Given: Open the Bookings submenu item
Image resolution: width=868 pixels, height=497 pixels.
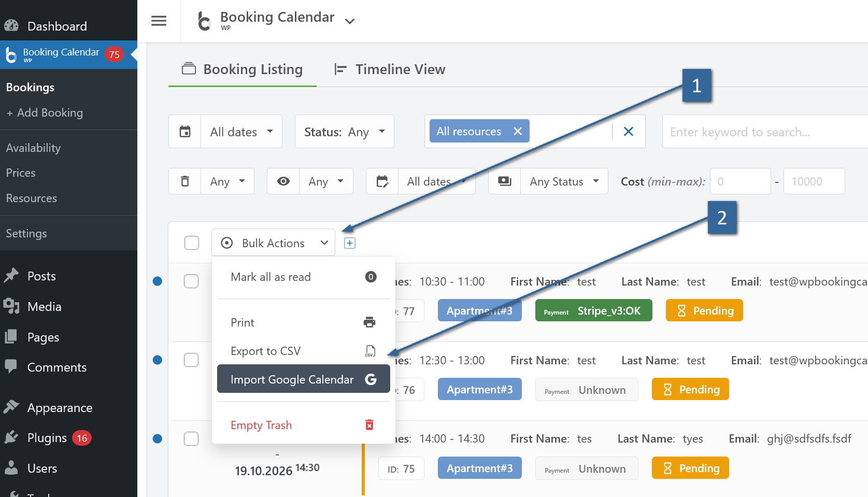Looking at the screenshot, I should pos(30,87).
